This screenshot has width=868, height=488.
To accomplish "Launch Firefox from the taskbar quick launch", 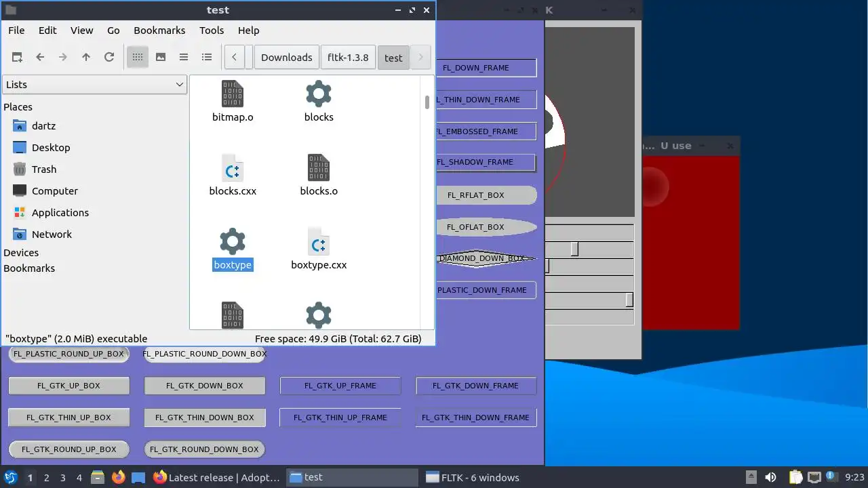I will coord(118,478).
